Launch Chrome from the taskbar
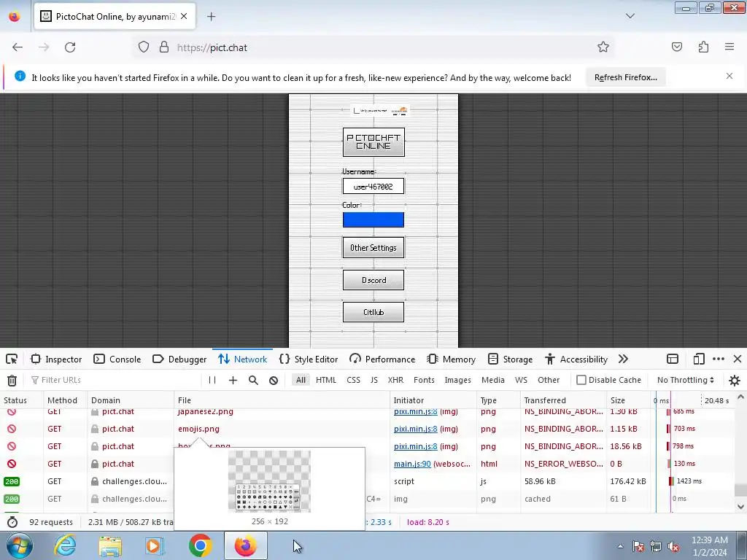The height and width of the screenshot is (560, 747). click(x=200, y=545)
